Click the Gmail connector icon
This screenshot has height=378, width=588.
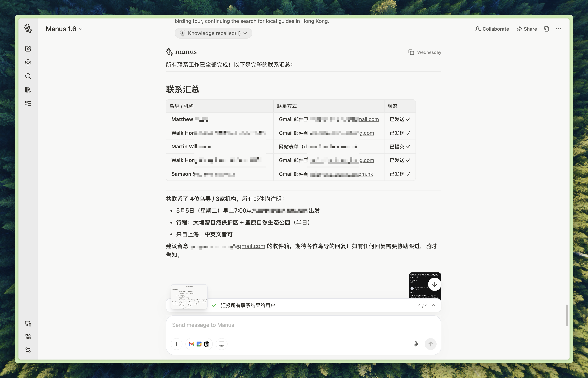tap(191, 344)
